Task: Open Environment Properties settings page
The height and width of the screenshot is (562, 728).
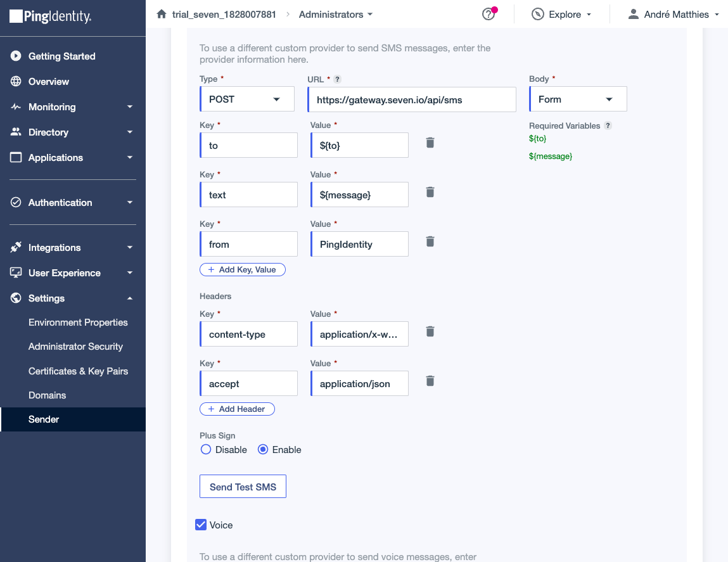Action: pyautogui.click(x=78, y=323)
